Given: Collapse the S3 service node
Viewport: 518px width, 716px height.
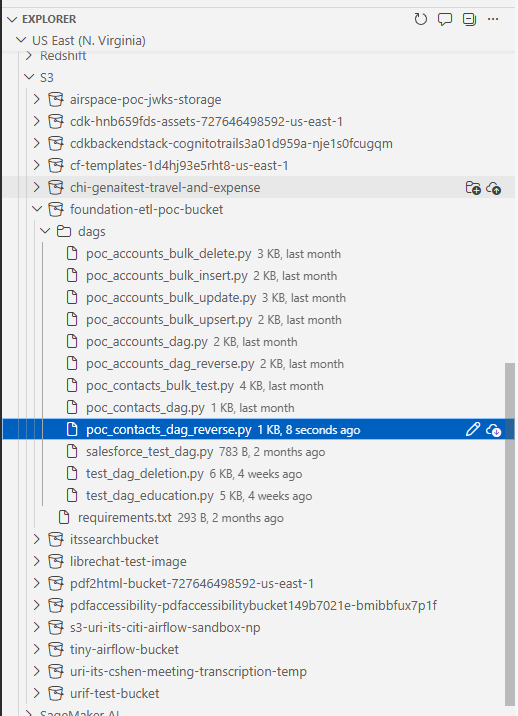Looking at the screenshot, I should pyautogui.click(x=29, y=77).
